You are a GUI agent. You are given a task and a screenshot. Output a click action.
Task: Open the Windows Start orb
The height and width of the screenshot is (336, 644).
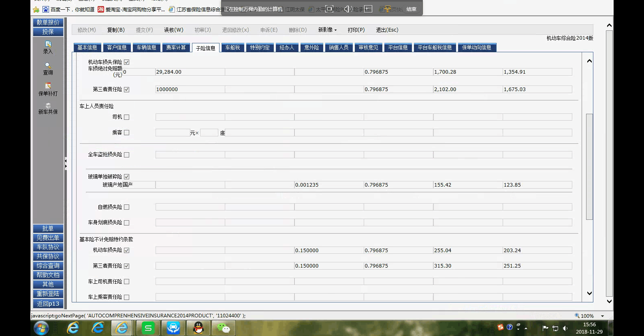tap(41, 328)
